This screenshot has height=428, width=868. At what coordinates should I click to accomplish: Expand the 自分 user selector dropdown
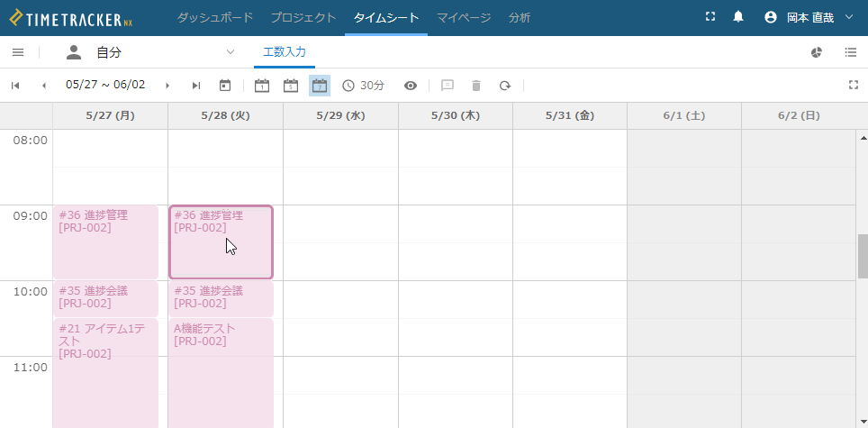[x=230, y=52]
